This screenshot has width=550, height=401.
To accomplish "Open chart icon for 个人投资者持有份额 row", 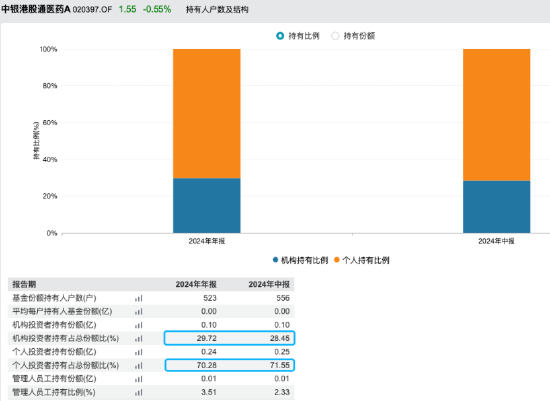I will (139, 352).
